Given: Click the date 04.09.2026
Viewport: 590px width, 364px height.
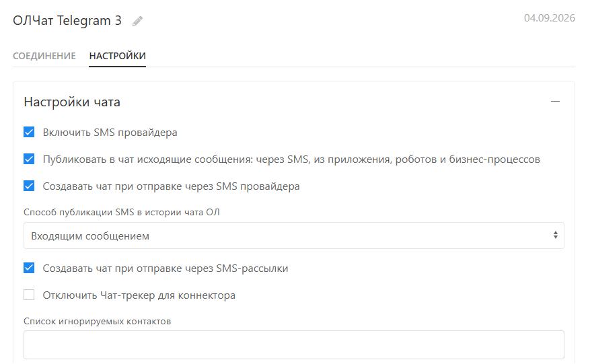Looking at the screenshot, I should [x=550, y=18].
